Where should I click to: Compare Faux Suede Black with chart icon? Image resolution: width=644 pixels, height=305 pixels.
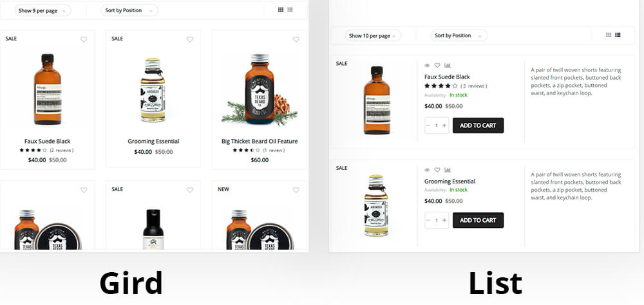click(448, 65)
